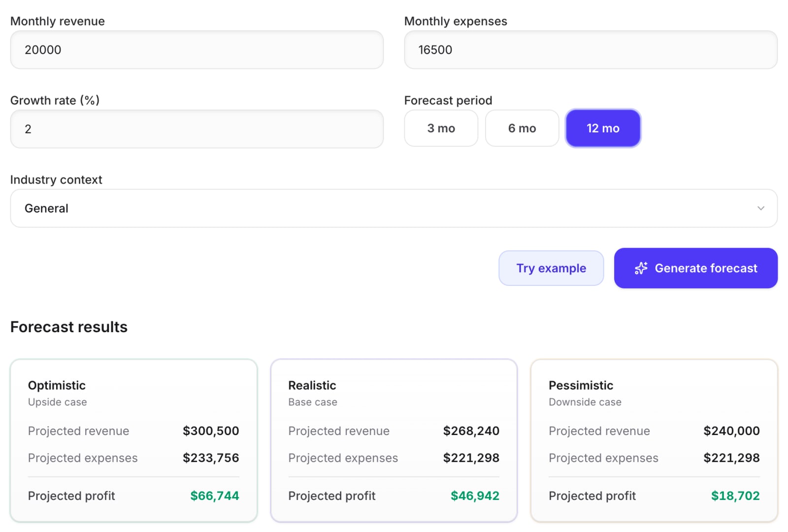The image size is (788, 532).
Task: Click the Projected expenses label in Optimistic card
Action: (x=83, y=458)
